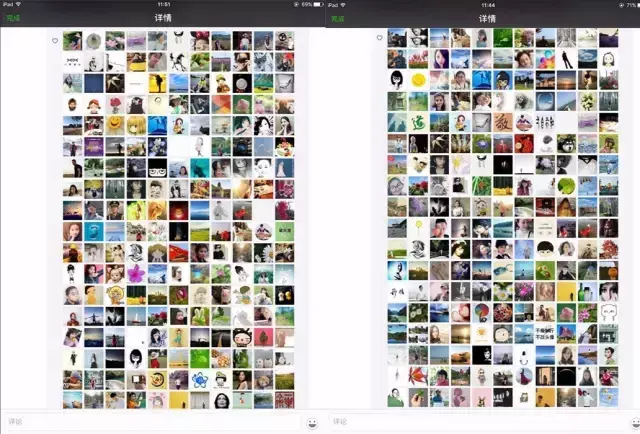This screenshot has height=434, width=640.
Task: Open the 不做头像 text avatar
Action: (x=545, y=334)
